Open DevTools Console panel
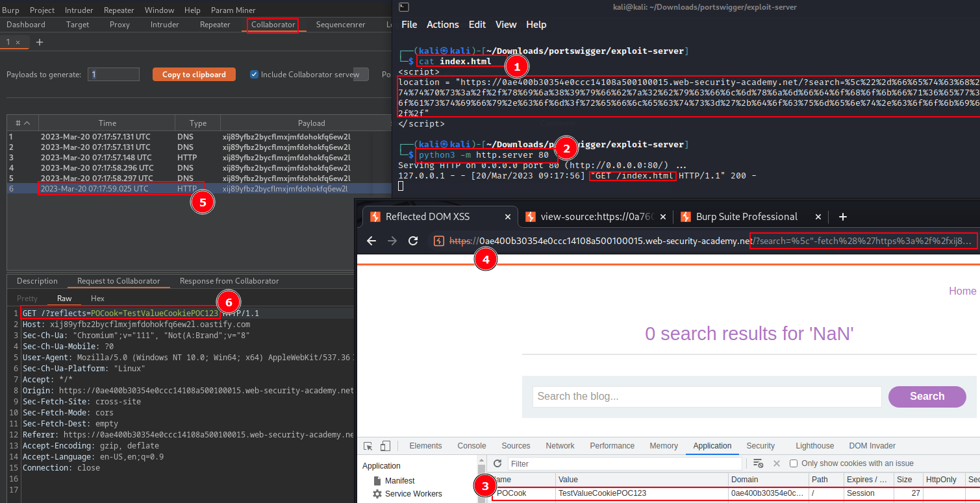980x503 pixels. click(x=471, y=446)
